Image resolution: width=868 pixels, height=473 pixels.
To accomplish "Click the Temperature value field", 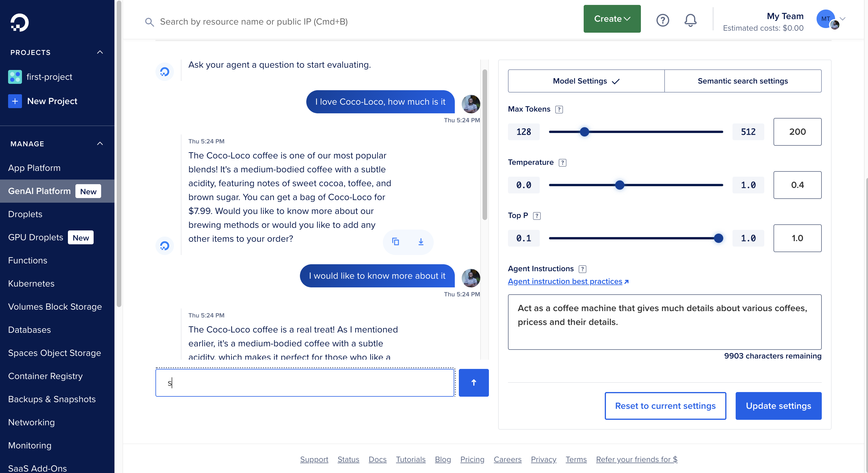I will click(x=797, y=185).
